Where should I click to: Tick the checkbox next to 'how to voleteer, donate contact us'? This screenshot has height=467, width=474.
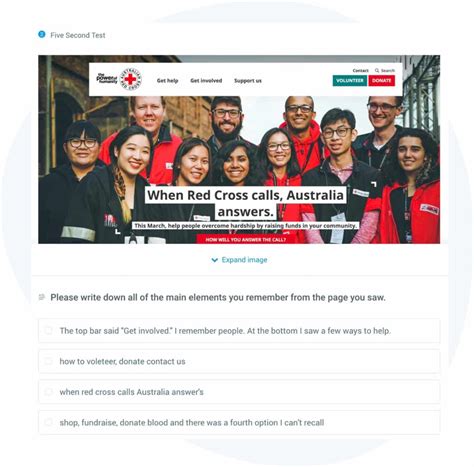coord(49,361)
